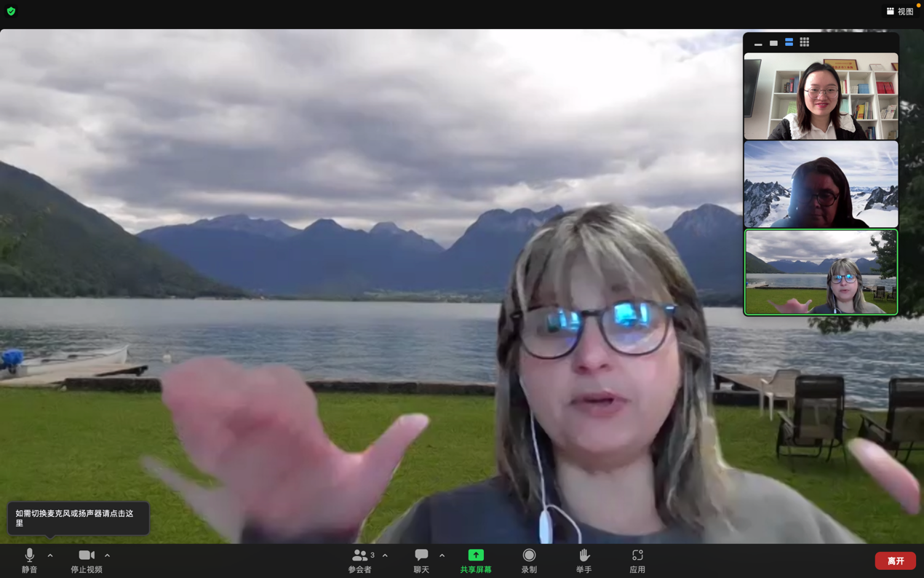Viewport: 924px width, 578px height.
Task: Expand the arrow next to 聊天
Action: (442, 555)
